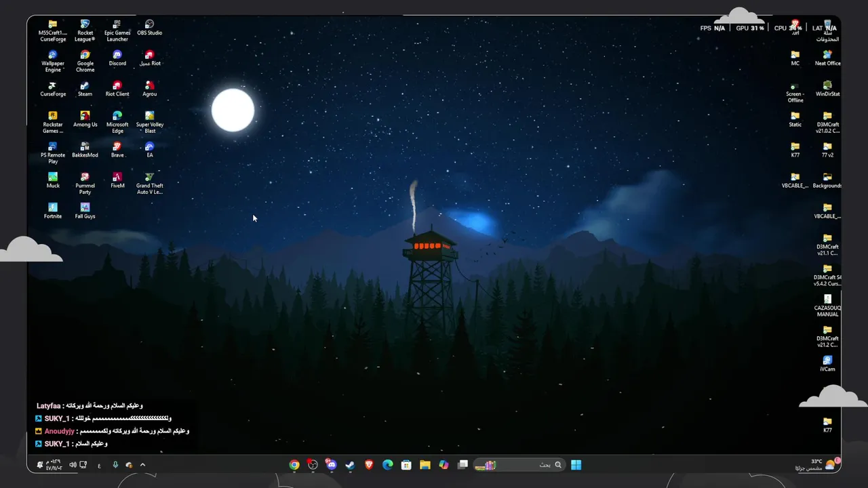
Task: Click the Anoudyjy chat message
Action: point(112,431)
